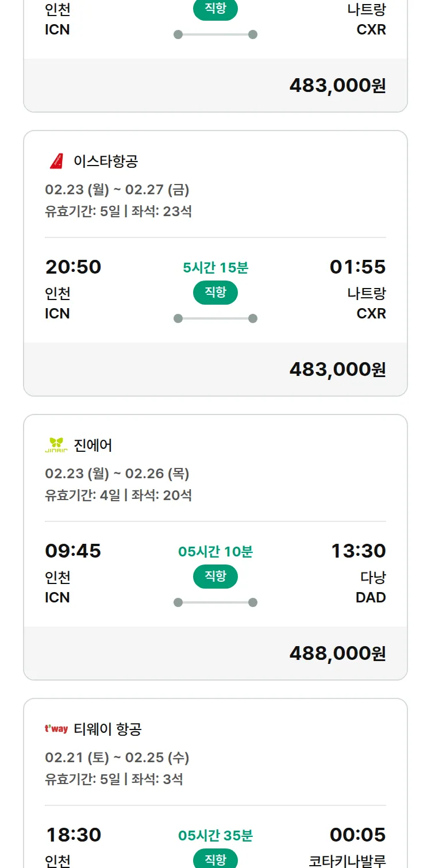Click the 02.23 (월) ~ 02.26 (목) date range
The height and width of the screenshot is (868, 431).
tap(117, 474)
